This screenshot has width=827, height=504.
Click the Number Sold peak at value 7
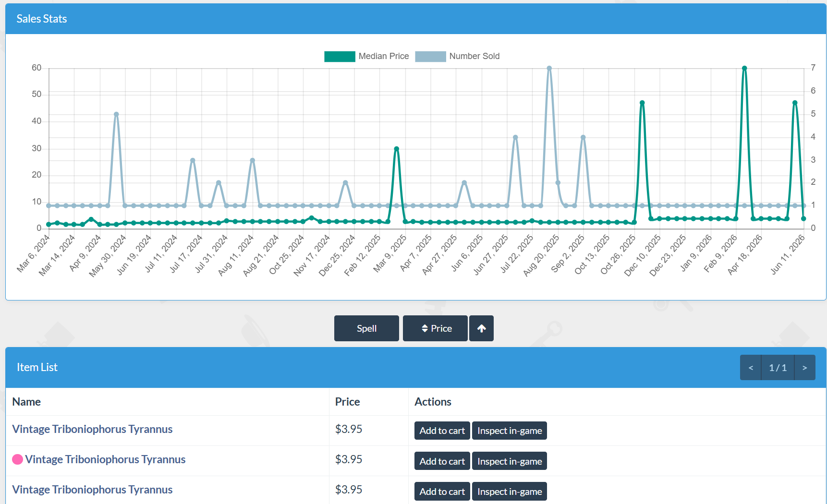coord(549,68)
